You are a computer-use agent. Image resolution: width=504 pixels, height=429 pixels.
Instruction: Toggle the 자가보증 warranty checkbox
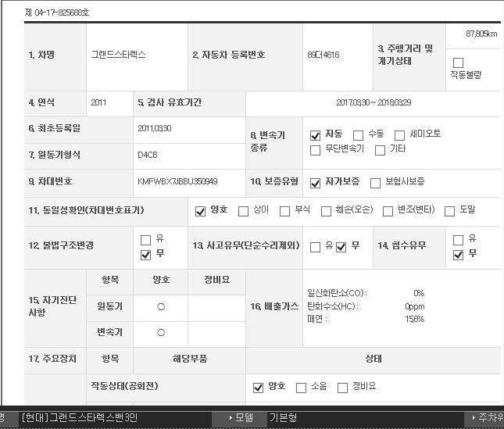[x=316, y=183]
